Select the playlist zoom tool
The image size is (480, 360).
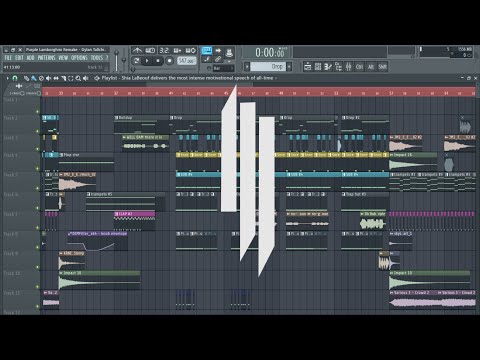tap(78, 78)
